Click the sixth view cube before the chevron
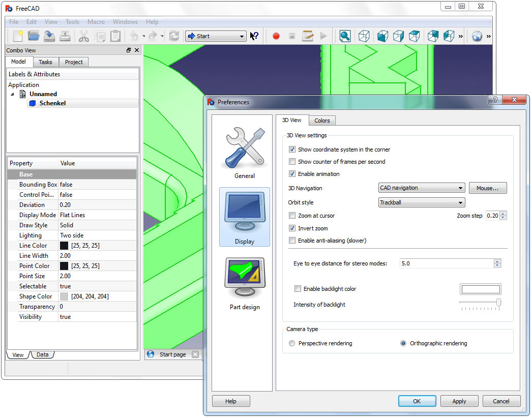This screenshot has width=532, height=418. (449, 36)
